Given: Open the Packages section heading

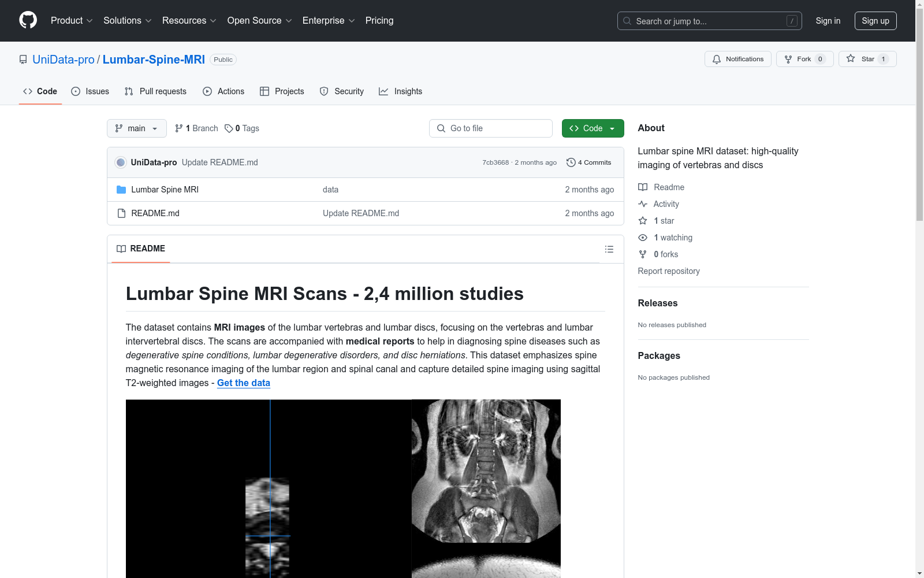Looking at the screenshot, I should (x=659, y=355).
